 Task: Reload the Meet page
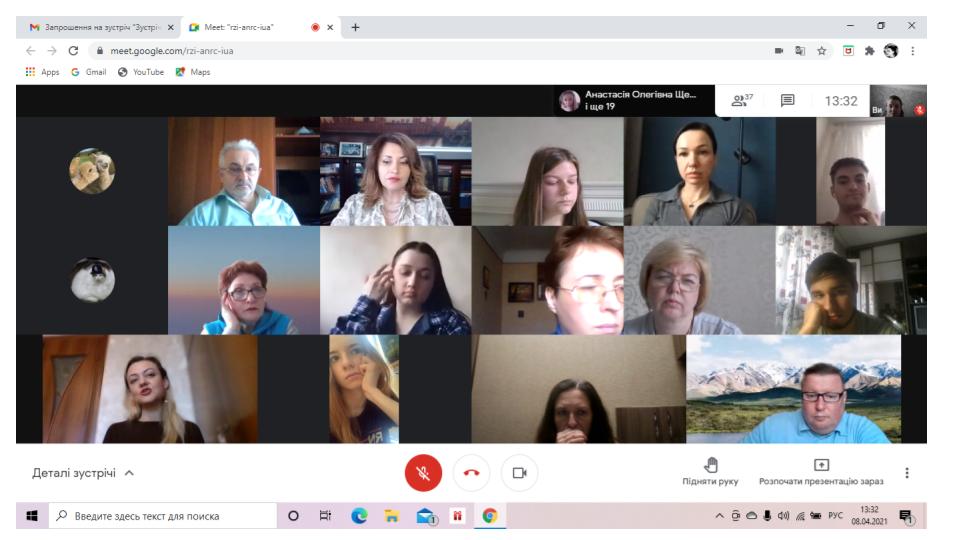pos(73,51)
